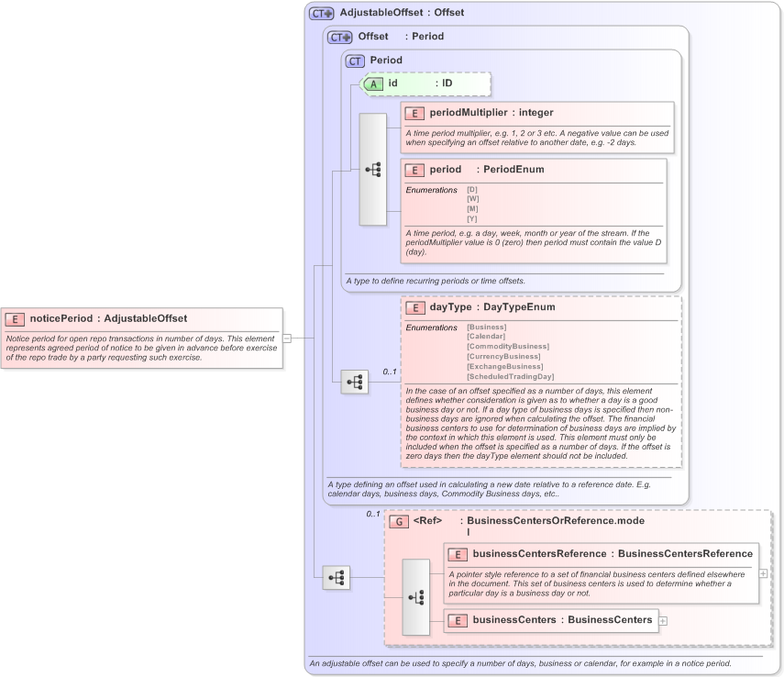Select the [M] enumeration value
This screenshot has height=677, width=784.
click(x=472, y=209)
